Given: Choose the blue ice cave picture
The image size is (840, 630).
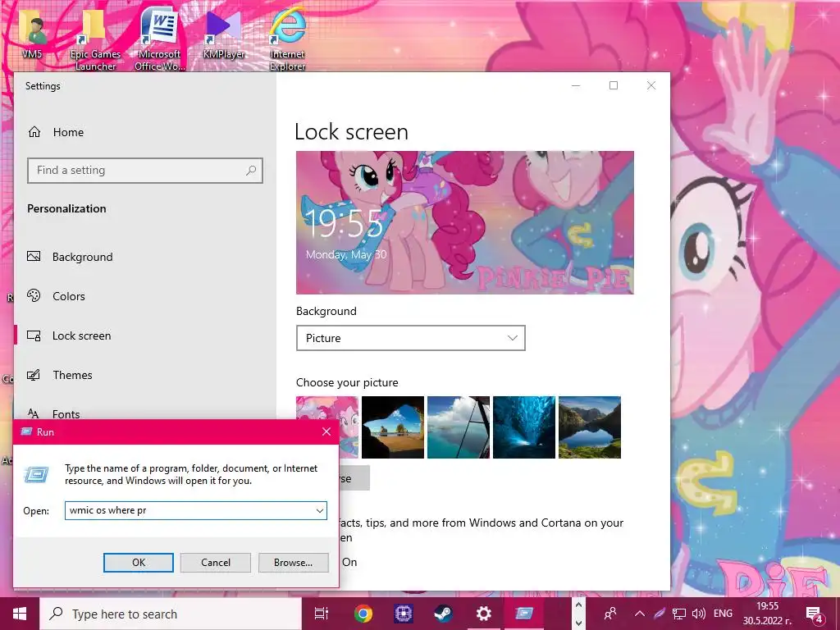Looking at the screenshot, I should click(524, 427).
